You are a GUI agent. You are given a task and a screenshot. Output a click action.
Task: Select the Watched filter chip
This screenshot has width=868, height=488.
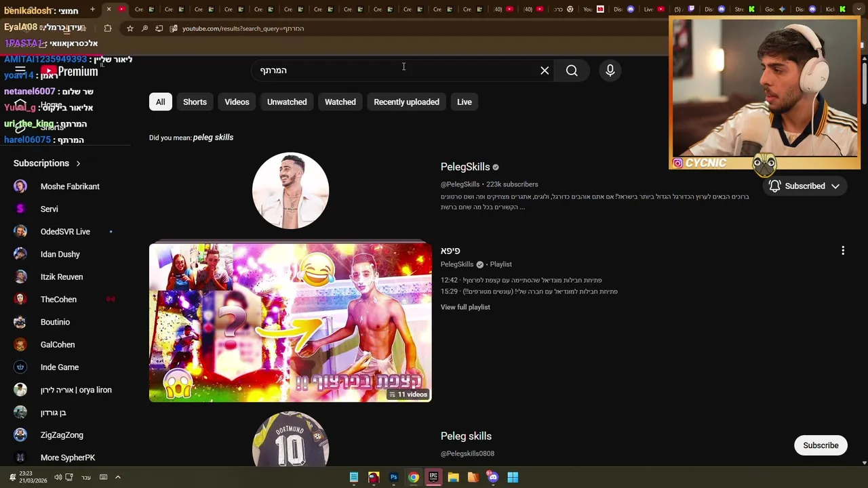click(x=340, y=102)
